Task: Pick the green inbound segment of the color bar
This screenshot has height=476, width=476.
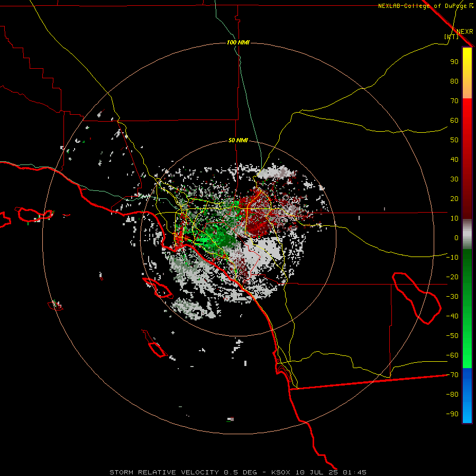Action: [x=467, y=308]
